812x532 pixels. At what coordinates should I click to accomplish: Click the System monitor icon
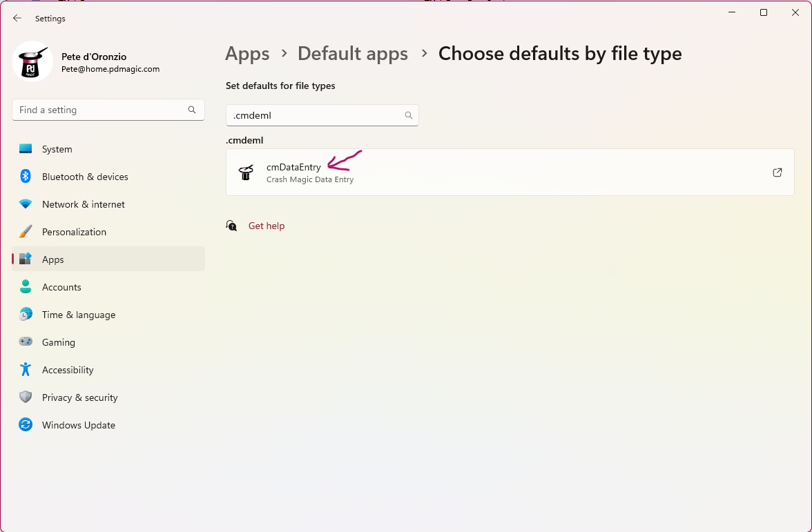click(26, 149)
